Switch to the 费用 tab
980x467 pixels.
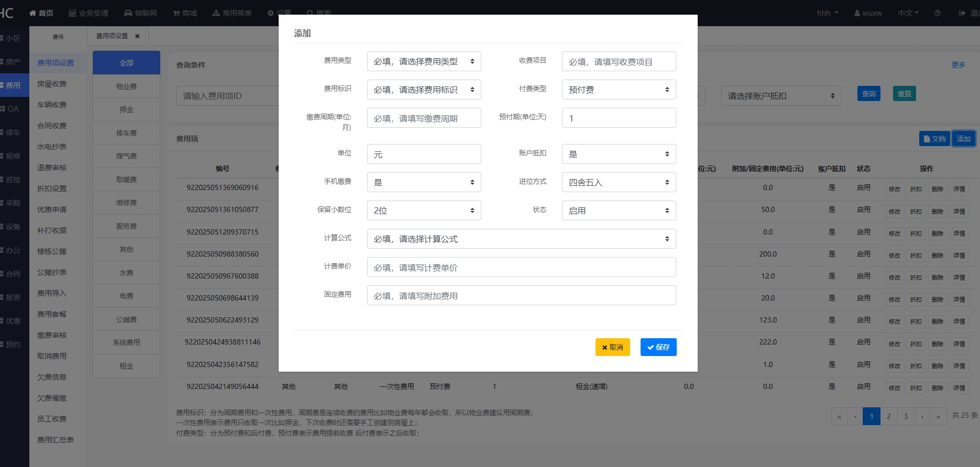tap(58, 37)
